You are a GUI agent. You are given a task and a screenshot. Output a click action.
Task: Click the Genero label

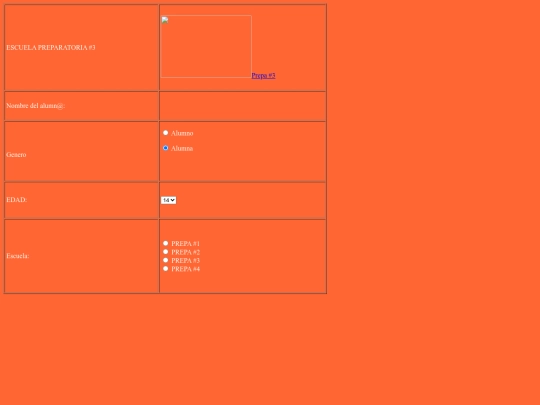16,155
